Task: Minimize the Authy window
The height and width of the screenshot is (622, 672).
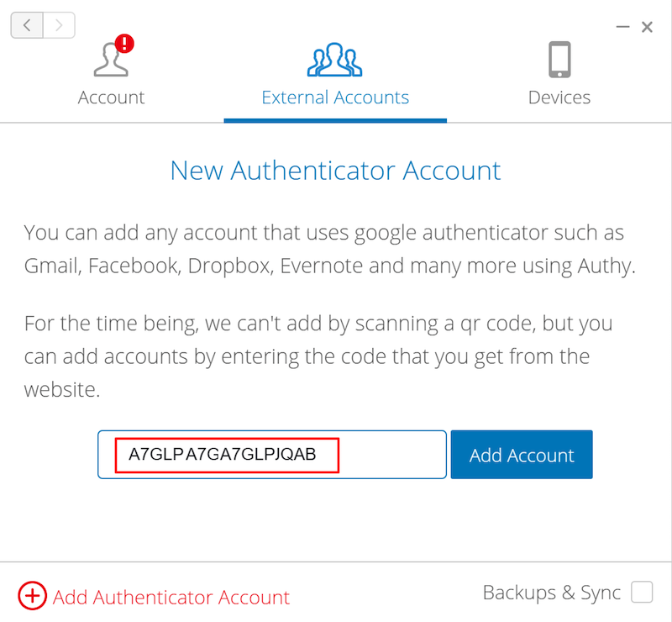Action: pyautogui.click(x=622, y=27)
